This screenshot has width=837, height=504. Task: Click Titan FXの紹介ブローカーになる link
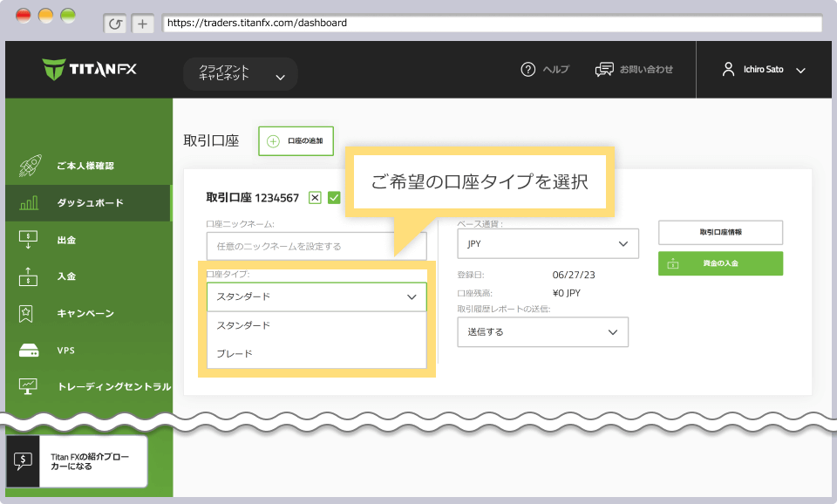tap(90, 462)
